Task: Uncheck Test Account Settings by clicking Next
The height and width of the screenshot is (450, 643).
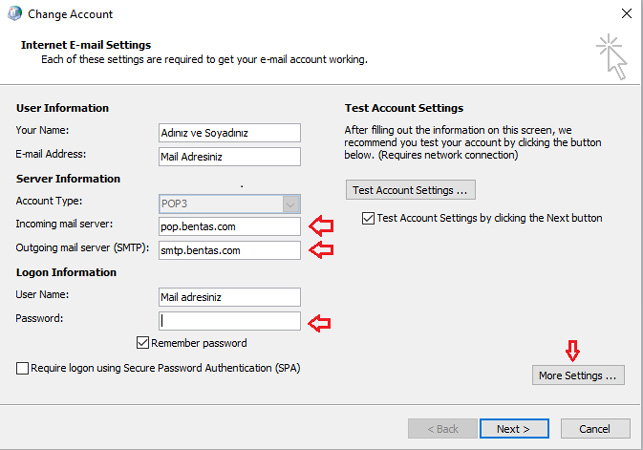Action: 368,218
